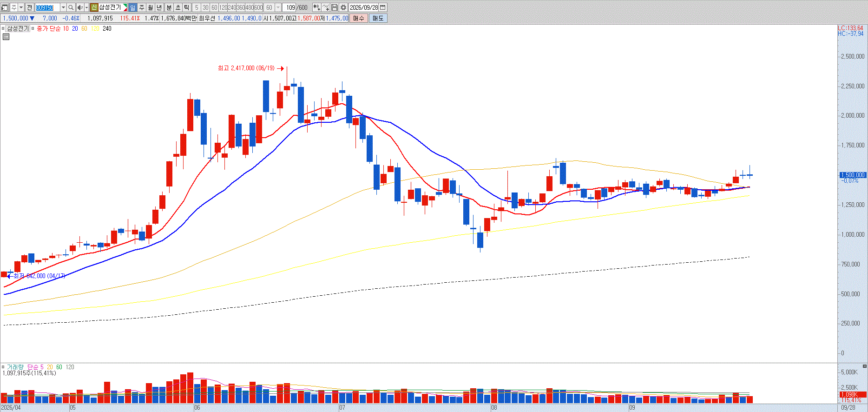Click the grid table icon under 삼성전기 label
The image size is (868, 412).
point(6,37)
